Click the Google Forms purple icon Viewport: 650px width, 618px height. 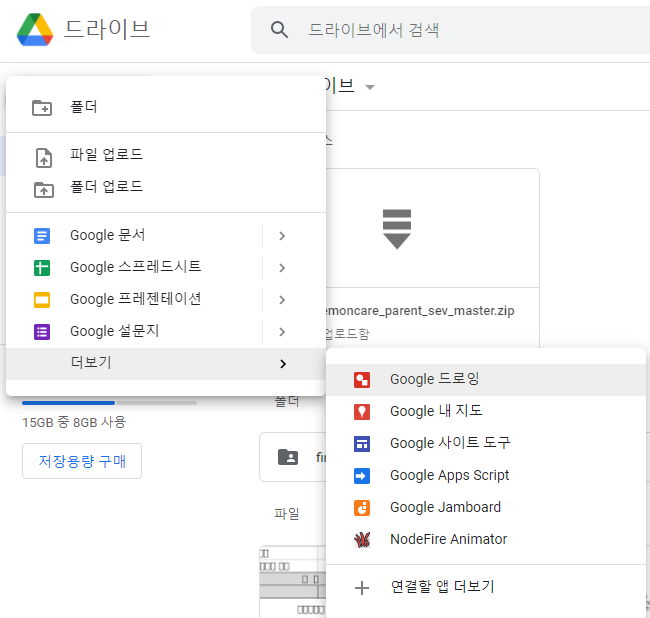(x=42, y=332)
